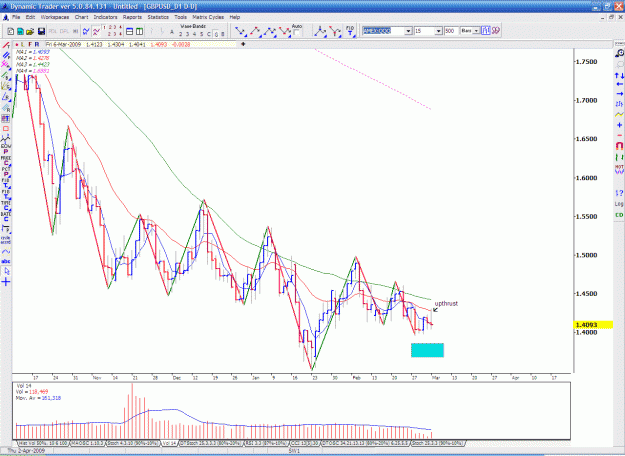
Task: Click the horizontal split window icon
Action: (x=130, y=31)
